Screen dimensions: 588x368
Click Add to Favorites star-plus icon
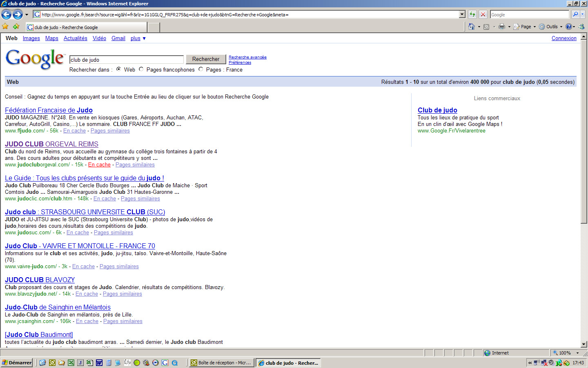pos(16,27)
